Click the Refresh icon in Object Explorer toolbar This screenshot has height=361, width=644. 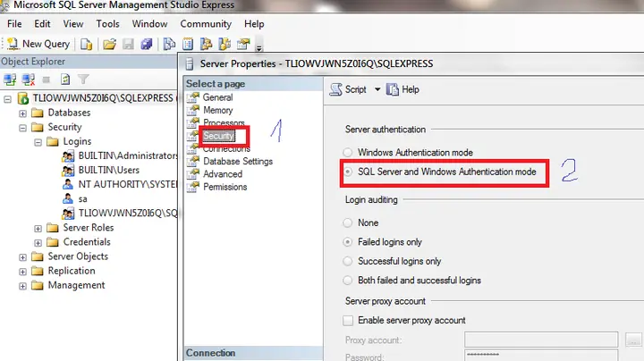pos(65,80)
